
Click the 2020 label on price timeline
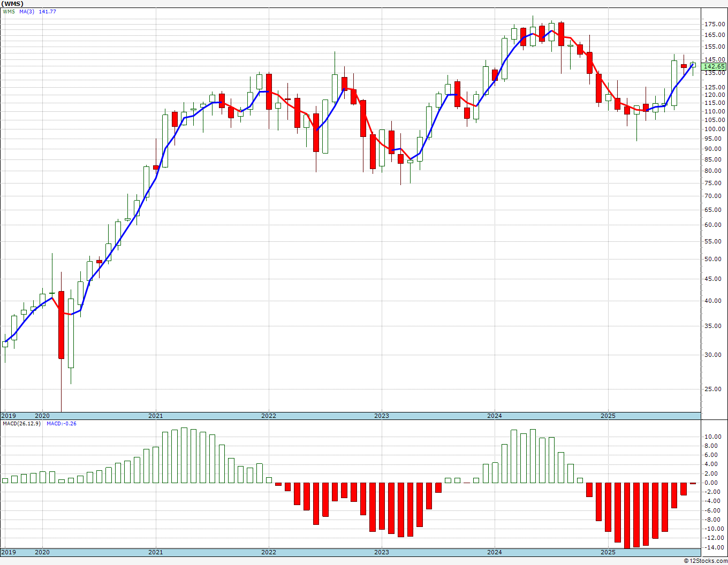click(42, 416)
